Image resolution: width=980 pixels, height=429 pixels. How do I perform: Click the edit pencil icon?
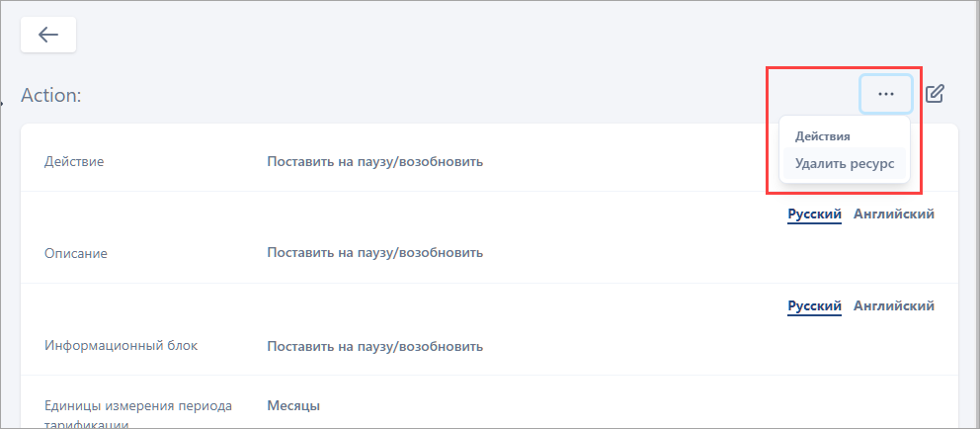point(935,94)
